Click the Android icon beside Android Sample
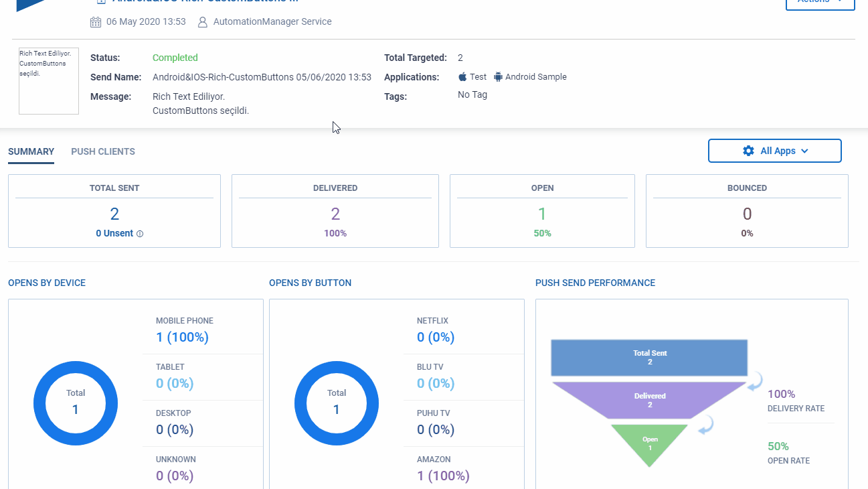Viewport: 868px width, 489px height. (498, 76)
